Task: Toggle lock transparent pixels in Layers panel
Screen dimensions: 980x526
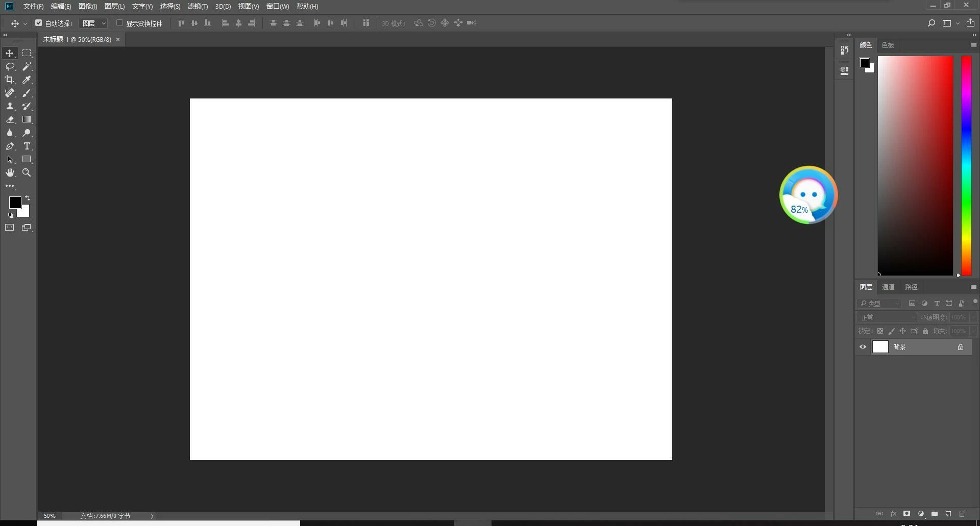Action: coord(880,331)
